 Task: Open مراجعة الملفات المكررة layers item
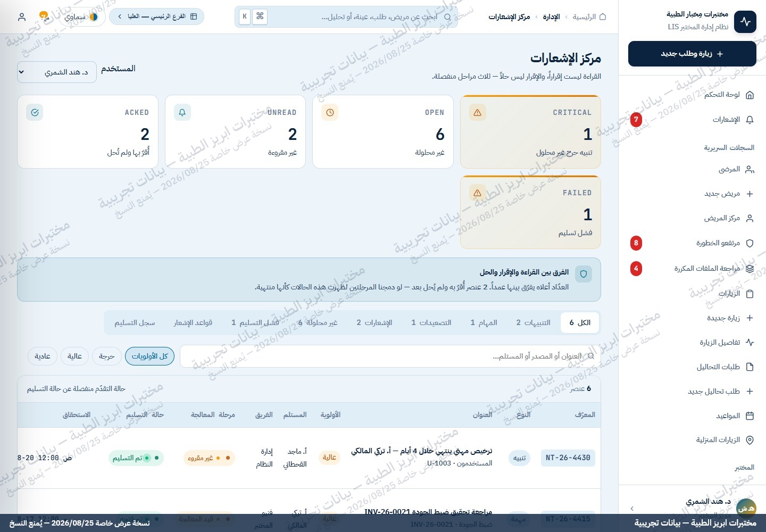point(692,269)
